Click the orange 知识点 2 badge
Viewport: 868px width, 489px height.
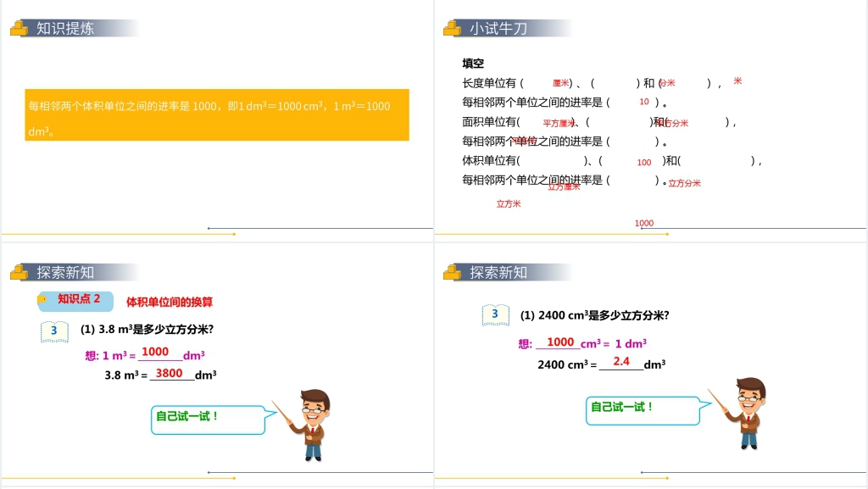pos(75,303)
